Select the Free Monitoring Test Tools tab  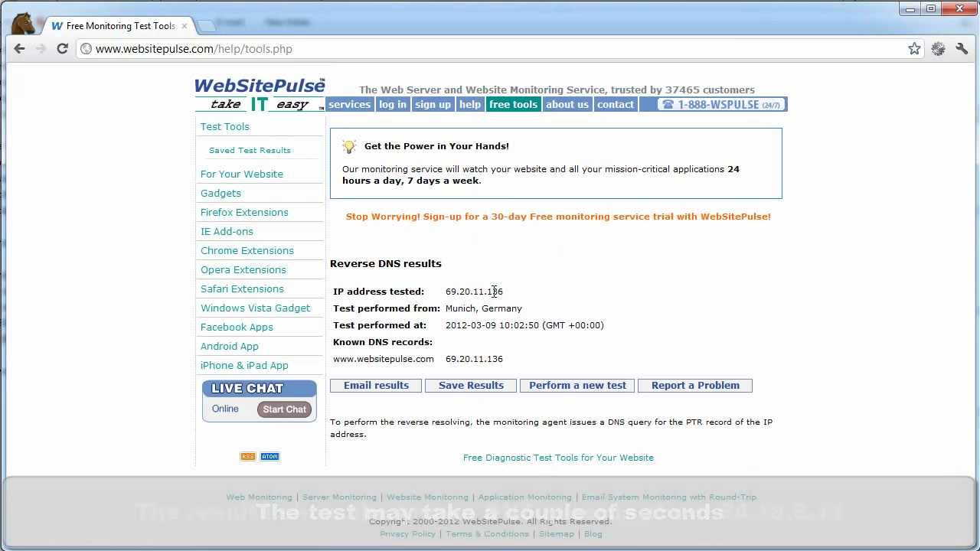coord(120,26)
